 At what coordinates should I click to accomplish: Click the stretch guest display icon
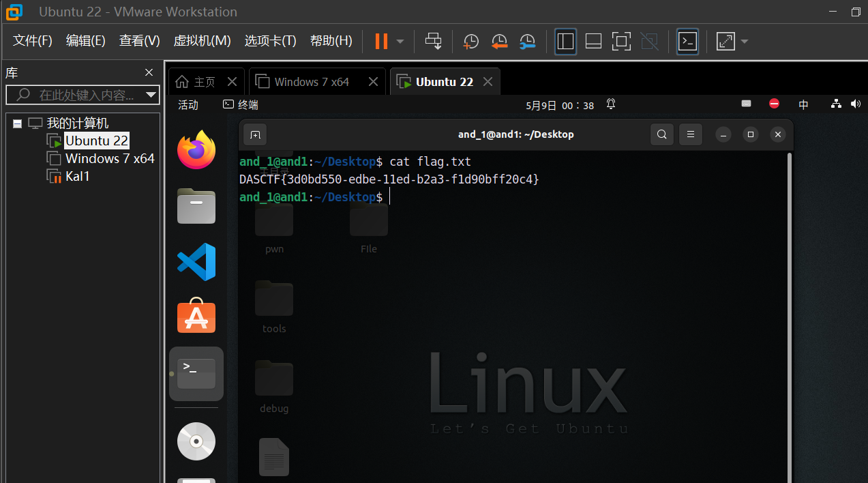725,41
